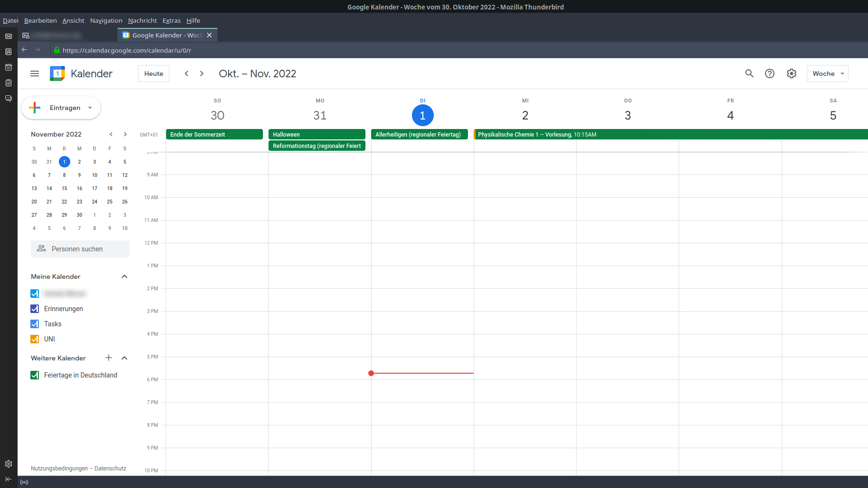Screen dimensions: 868x488
Task: Toggle the UNI calendar checkbox
Action: [35, 339]
